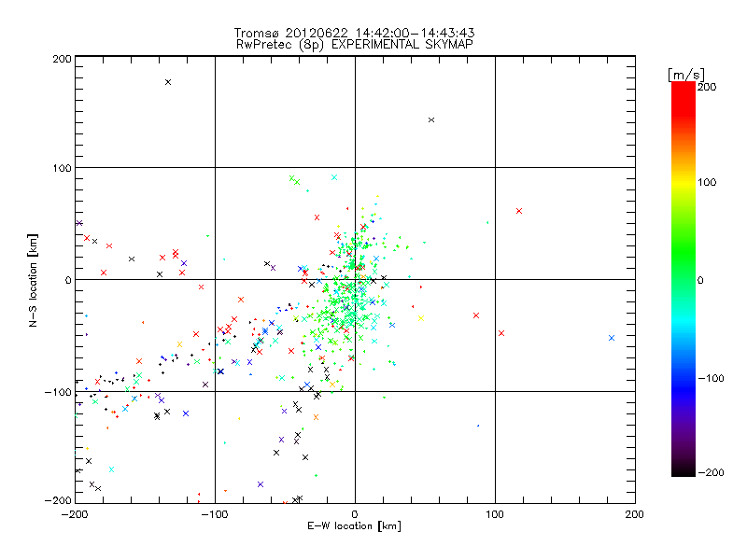Screen dimensions: 747x560
Task: Click the 'N-S location [km]' axis label
Action: coord(33,280)
